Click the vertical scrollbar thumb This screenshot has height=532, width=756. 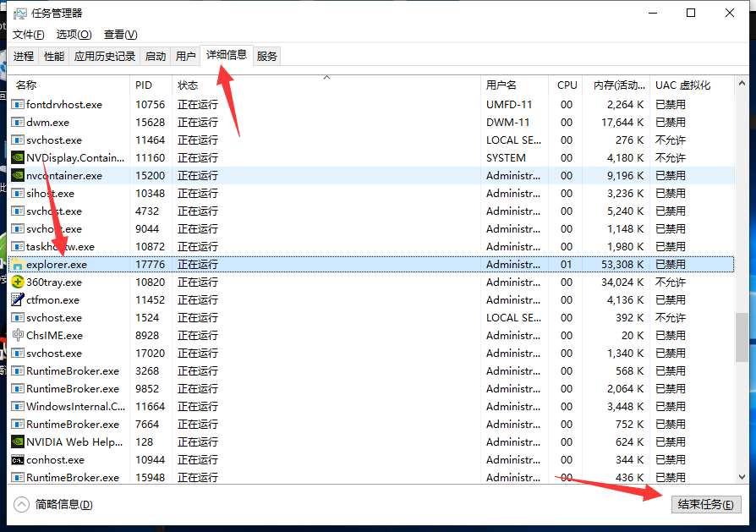[742, 337]
